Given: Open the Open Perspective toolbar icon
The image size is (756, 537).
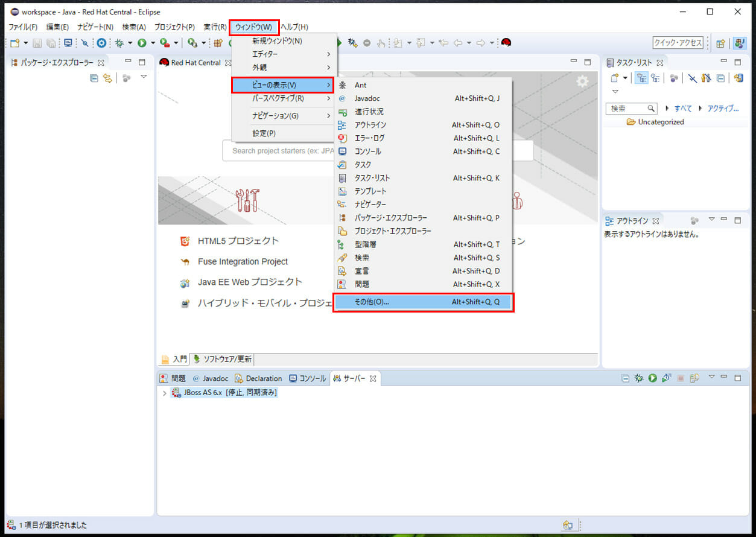Looking at the screenshot, I should [720, 43].
